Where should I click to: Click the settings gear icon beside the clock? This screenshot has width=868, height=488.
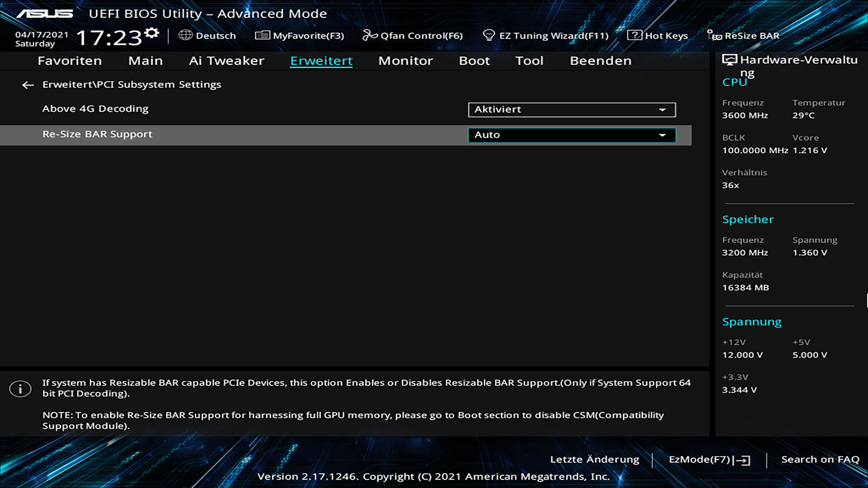coord(152,33)
